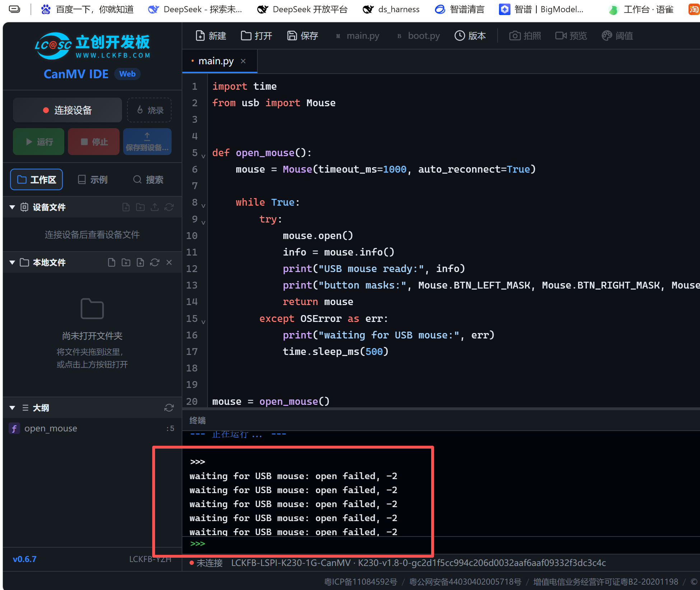Toggle the 预览 video preview

click(571, 36)
